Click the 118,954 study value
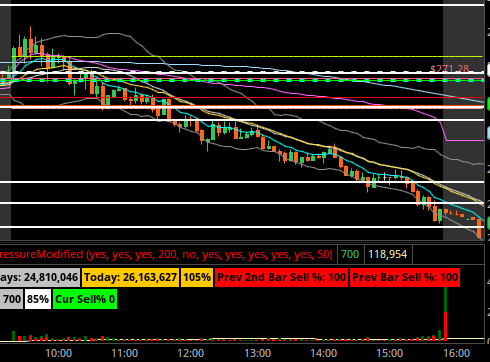 (388, 255)
